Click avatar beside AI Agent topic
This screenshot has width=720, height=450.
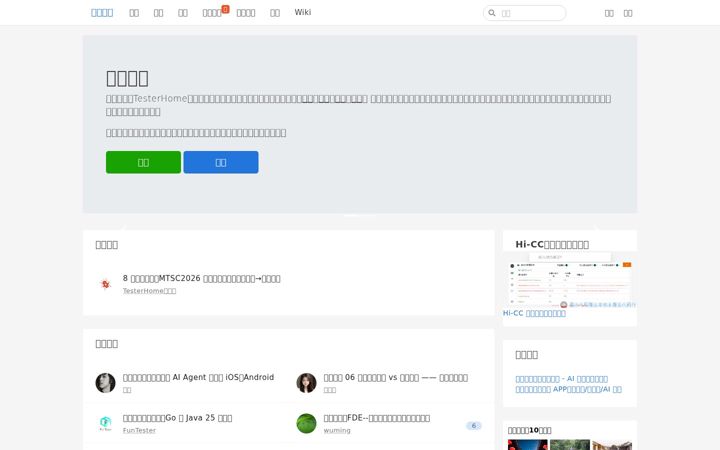point(106,383)
